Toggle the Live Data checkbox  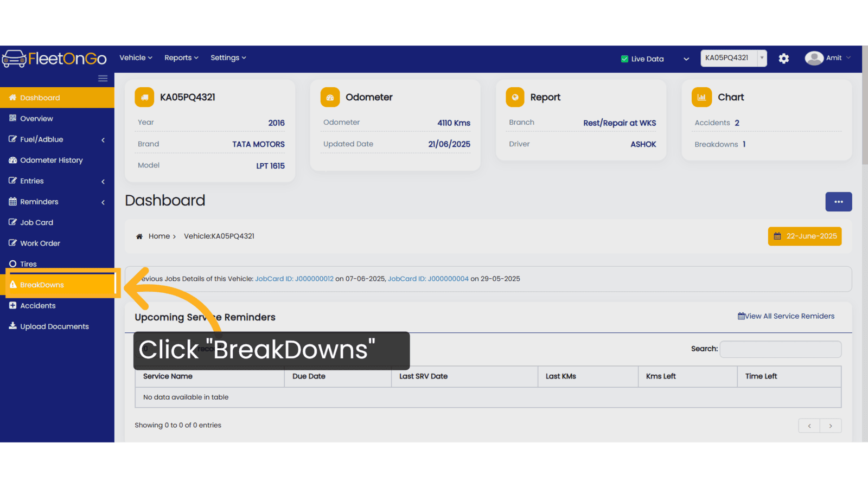tap(624, 59)
